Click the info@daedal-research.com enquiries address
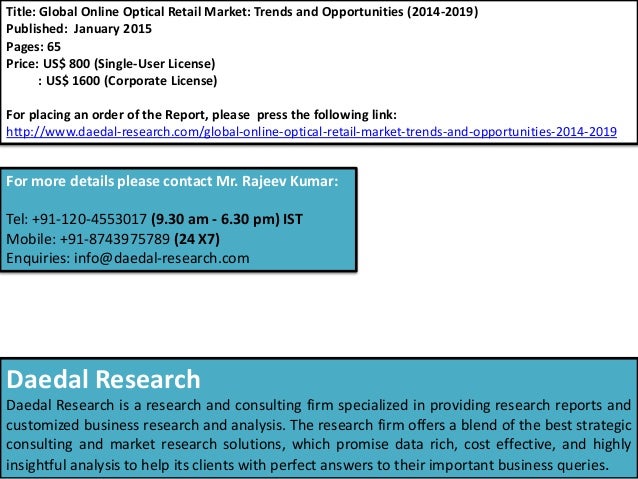Image resolution: width=638 pixels, height=479 pixels. tap(162, 258)
